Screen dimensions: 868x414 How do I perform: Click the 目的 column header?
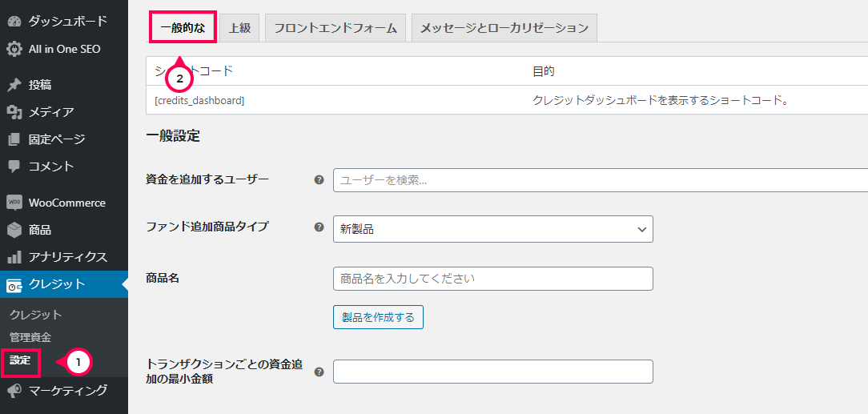544,70
